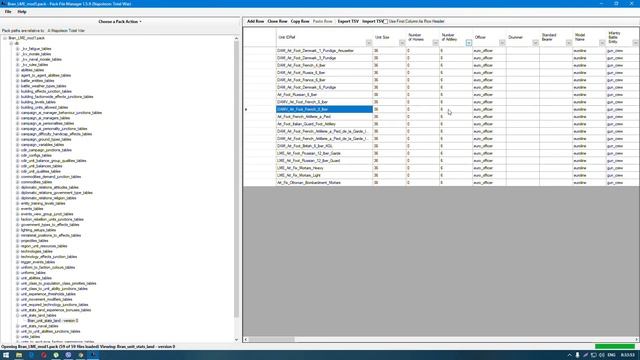Click the Pack File Manager taskbar icon
The width and height of the screenshot is (640, 360).
click(x=93, y=355)
